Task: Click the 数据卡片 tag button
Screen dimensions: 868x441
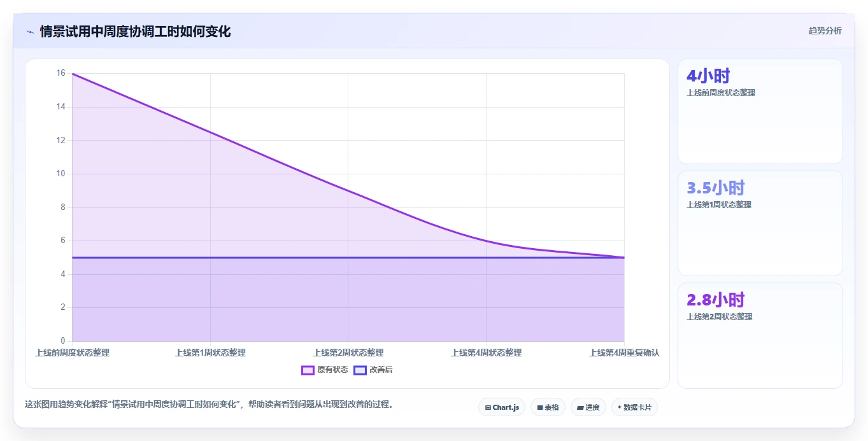Action: tap(634, 407)
